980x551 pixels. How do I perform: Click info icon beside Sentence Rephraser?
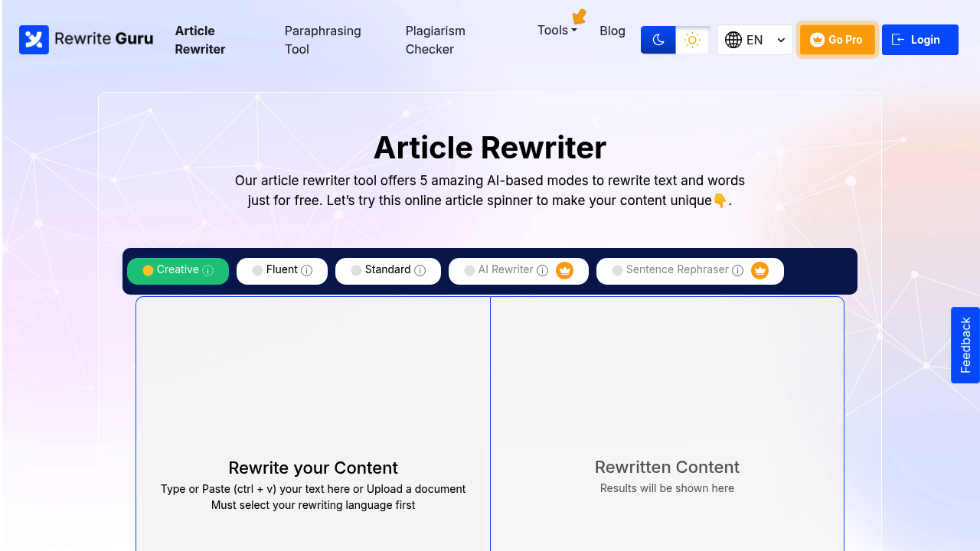pyautogui.click(x=737, y=271)
